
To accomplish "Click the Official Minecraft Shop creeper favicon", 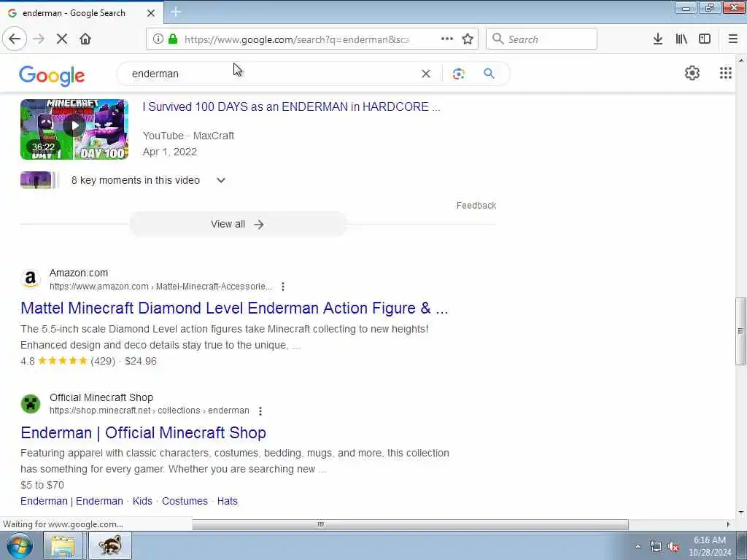I will pyautogui.click(x=31, y=404).
